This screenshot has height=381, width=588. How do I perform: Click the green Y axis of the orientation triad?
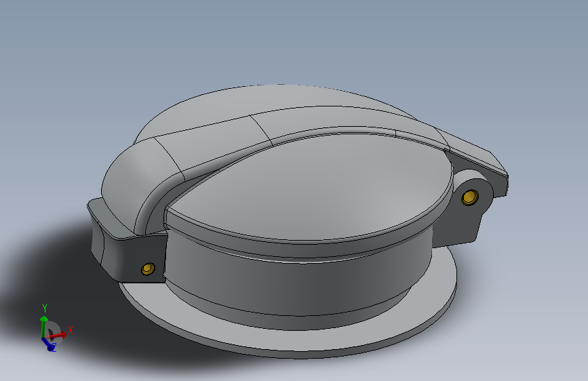coord(44,327)
